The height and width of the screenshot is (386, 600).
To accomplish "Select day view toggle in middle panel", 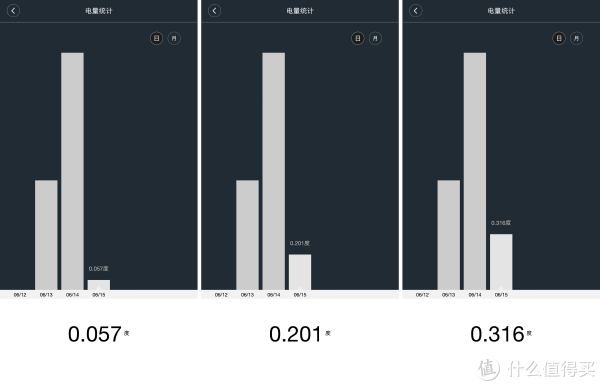I will point(357,38).
